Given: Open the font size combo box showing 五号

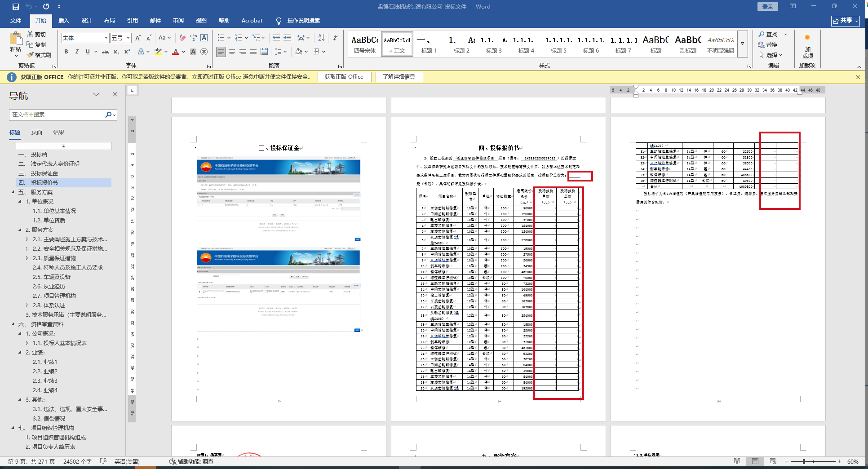Looking at the screenshot, I should [x=121, y=38].
